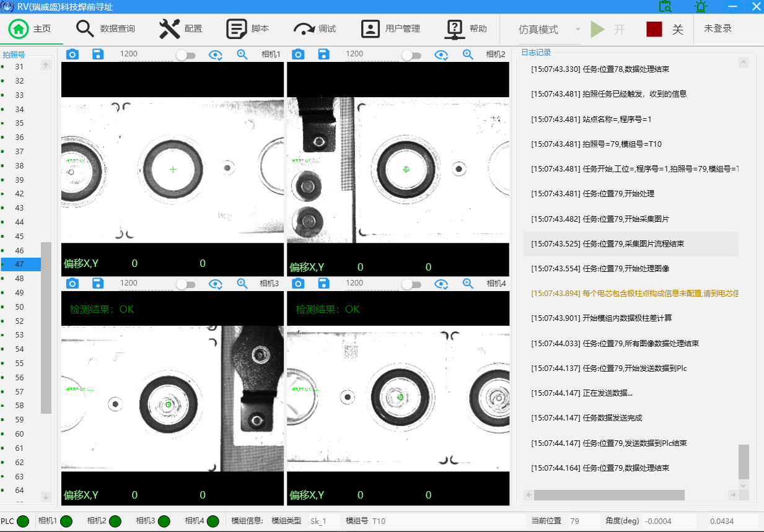
Task: Click the zoom magnifier icon for 相机1
Action: (242, 55)
